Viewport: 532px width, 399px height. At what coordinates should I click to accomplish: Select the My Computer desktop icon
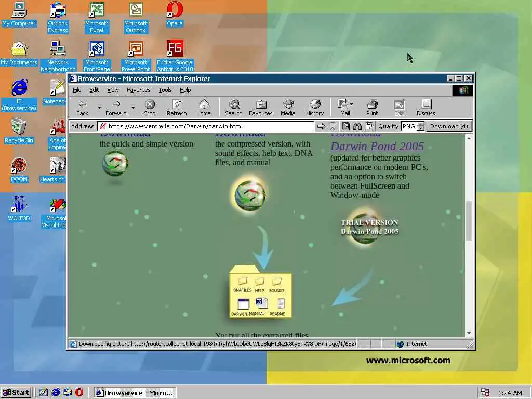(x=19, y=14)
